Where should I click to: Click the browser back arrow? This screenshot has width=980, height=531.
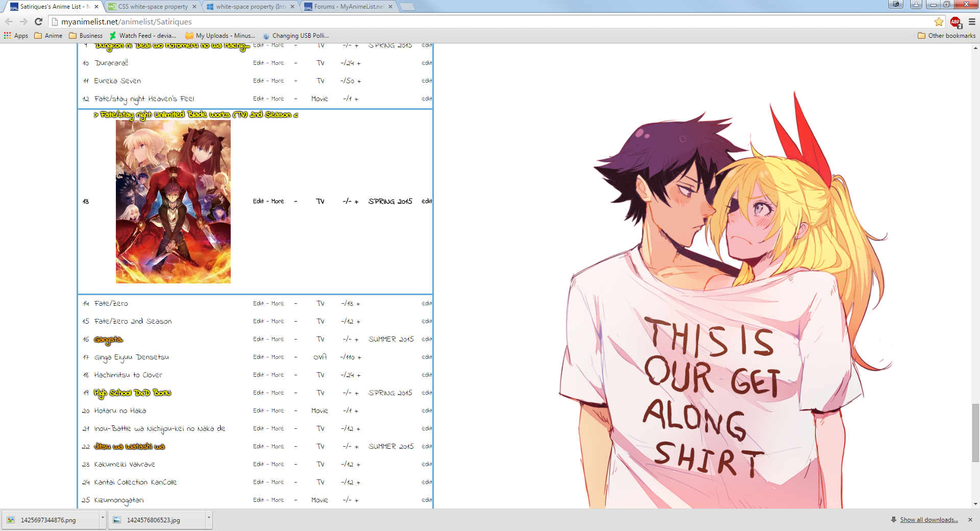(x=9, y=21)
